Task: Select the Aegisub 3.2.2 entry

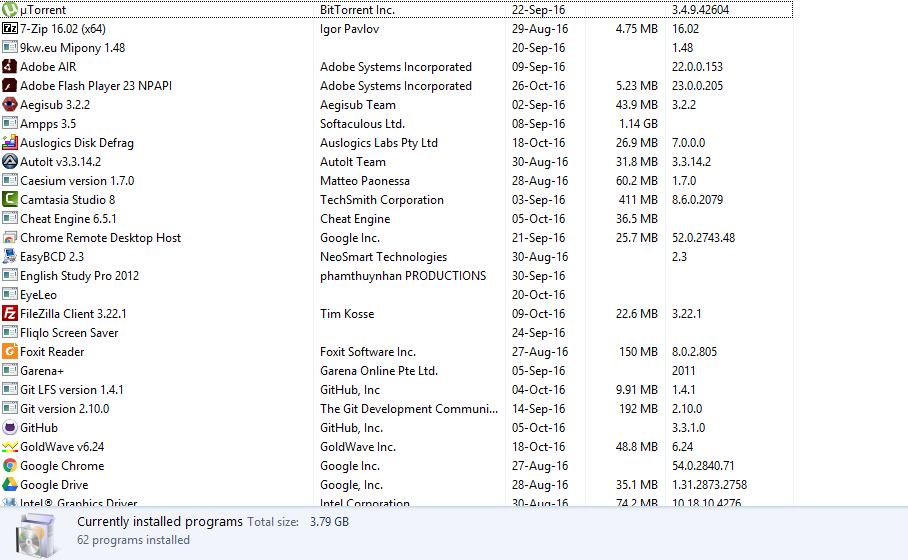Action: 55,105
